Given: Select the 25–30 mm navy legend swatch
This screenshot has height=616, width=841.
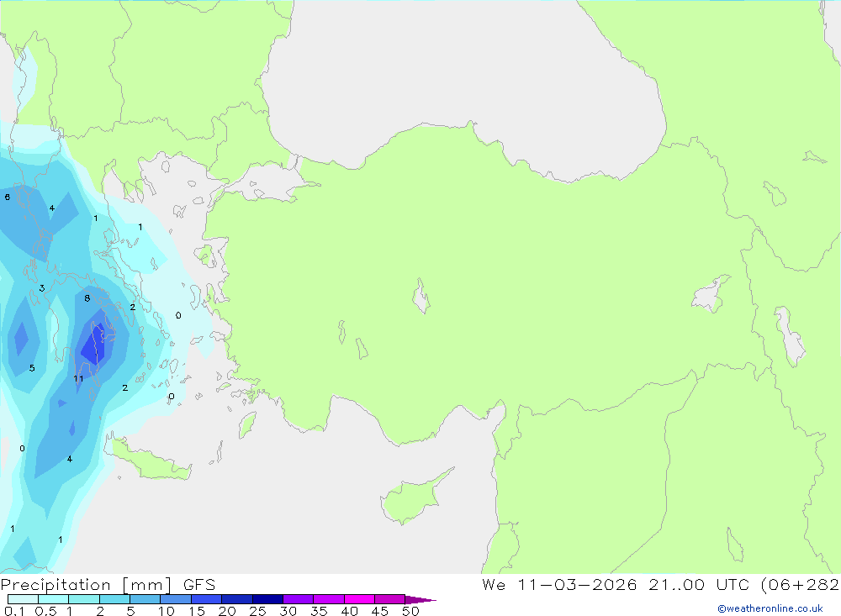Looking at the screenshot, I should pos(267,599).
